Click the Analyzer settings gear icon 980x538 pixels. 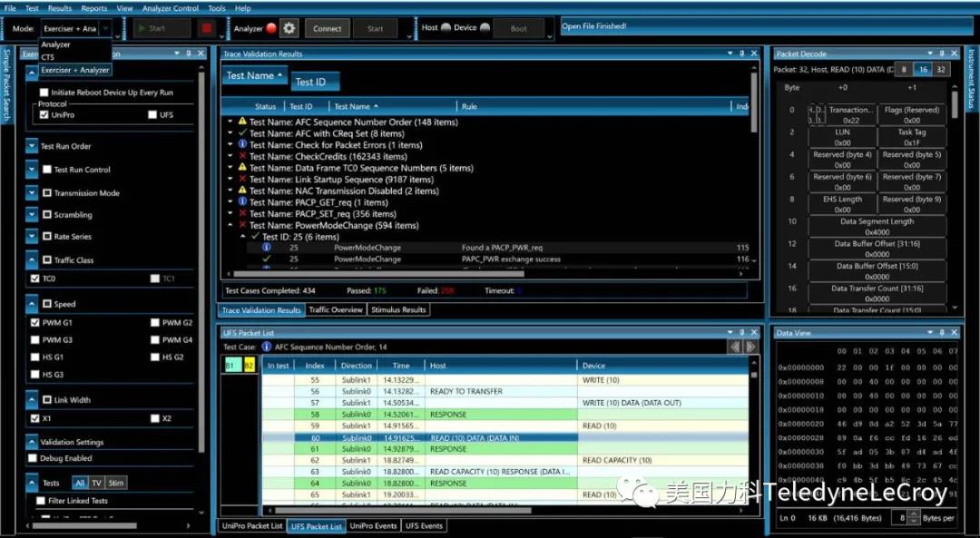point(289,28)
